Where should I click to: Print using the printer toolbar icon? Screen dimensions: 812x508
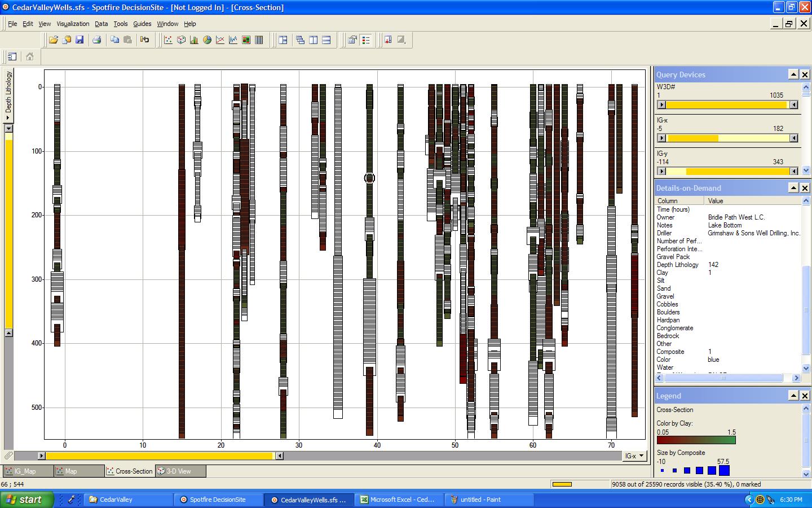point(96,40)
